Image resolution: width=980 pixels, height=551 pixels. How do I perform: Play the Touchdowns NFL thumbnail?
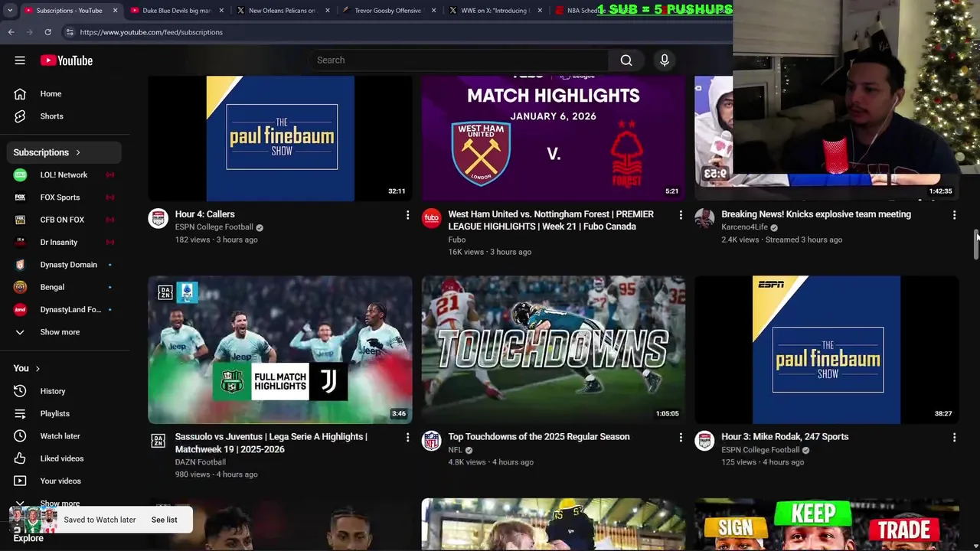pyautogui.click(x=554, y=350)
